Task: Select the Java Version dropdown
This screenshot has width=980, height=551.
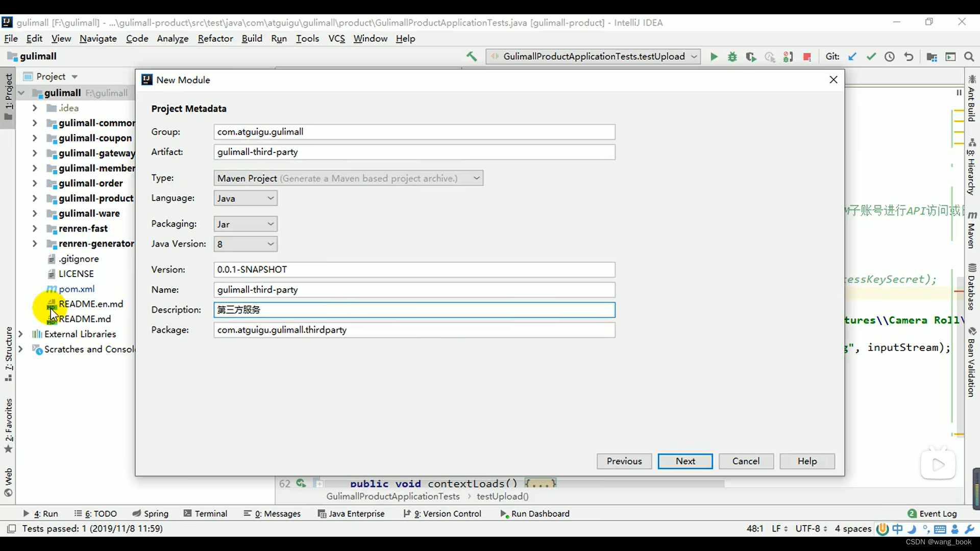Action: coord(245,243)
